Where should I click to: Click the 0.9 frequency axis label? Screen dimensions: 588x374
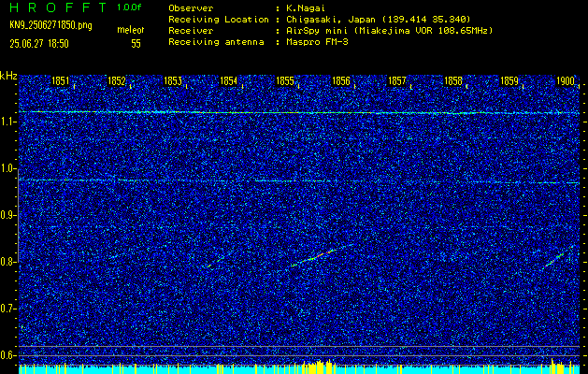7,215
